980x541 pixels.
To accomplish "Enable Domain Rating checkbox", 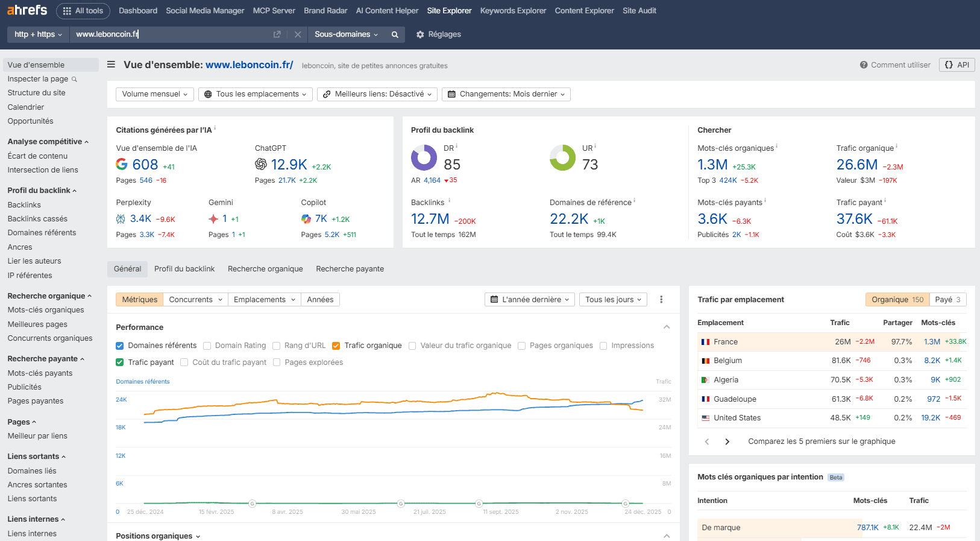I will tap(207, 346).
